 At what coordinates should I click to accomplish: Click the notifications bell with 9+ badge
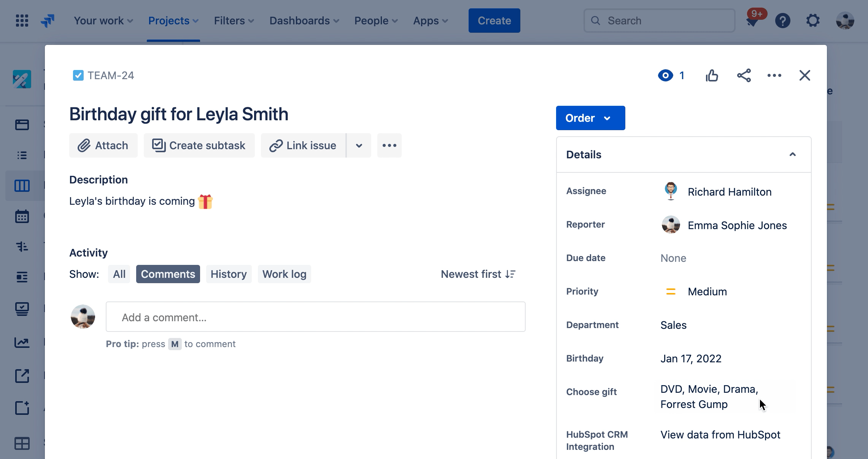[x=754, y=20]
